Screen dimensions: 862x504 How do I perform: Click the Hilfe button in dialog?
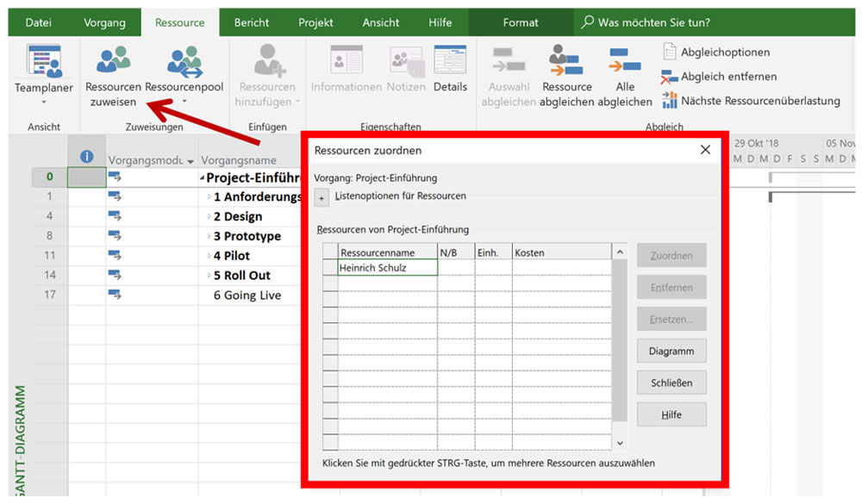point(671,414)
